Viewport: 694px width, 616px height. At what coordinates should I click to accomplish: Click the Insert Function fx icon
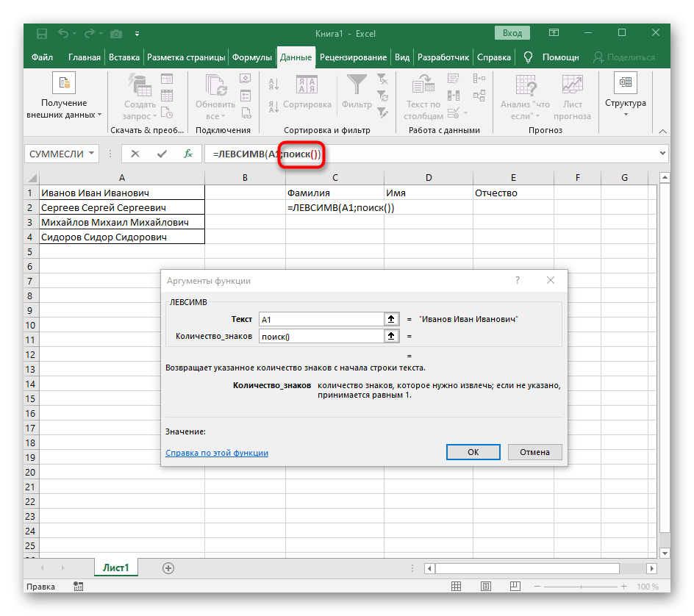click(188, 154)
